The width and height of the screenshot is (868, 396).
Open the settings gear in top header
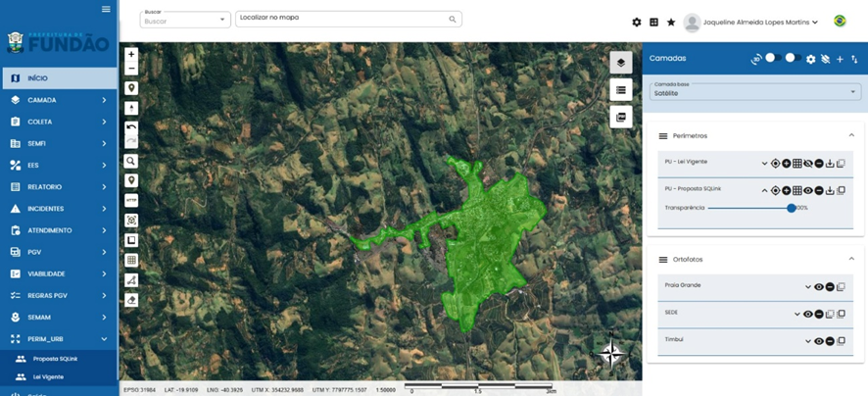pos(637,23)
